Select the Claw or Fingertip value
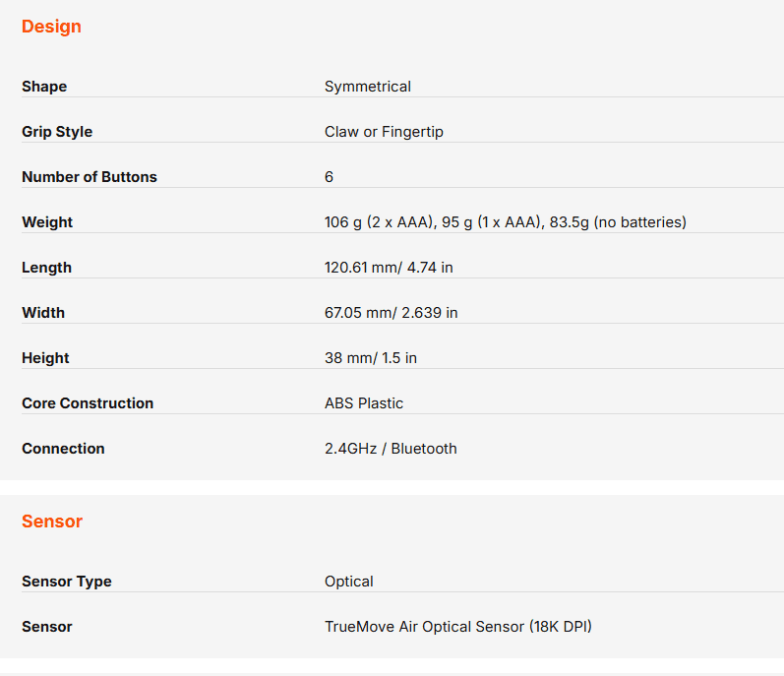This screenshot has height=676, width=784. 384,132
